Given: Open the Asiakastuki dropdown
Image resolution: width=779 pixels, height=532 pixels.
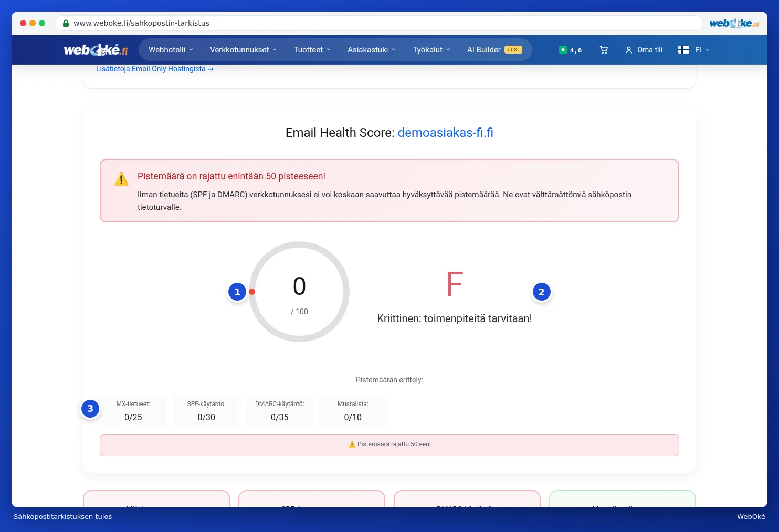Looking at the screenshot, I should coord(372,50).
